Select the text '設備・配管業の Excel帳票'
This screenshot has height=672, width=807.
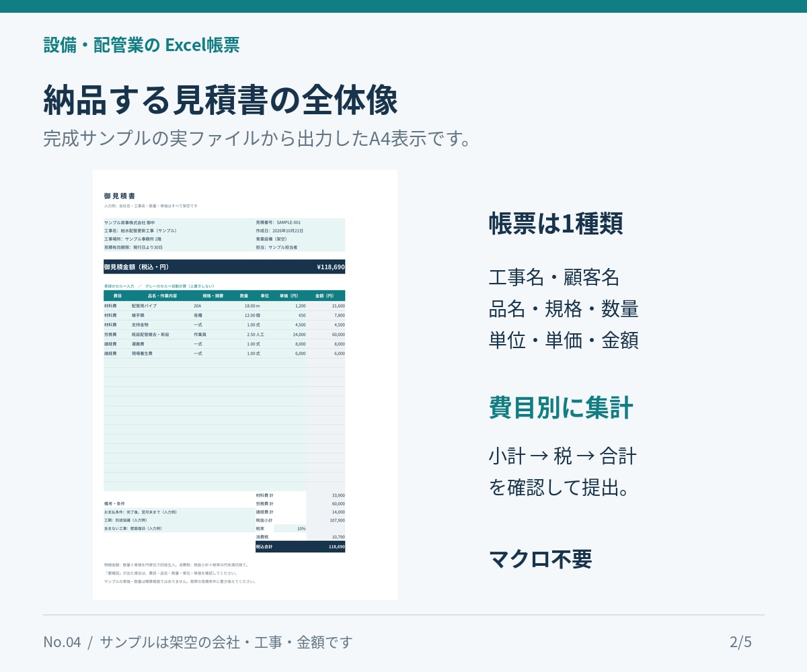[x=141, y=45]
